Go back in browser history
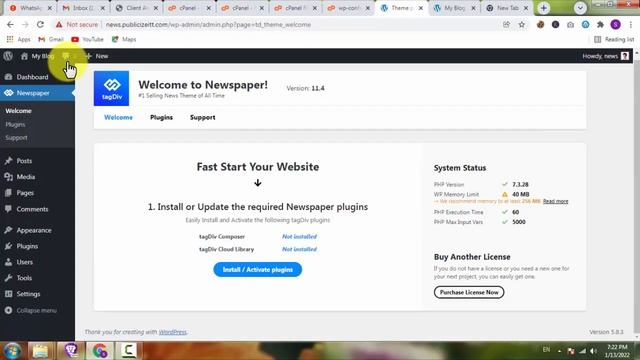The image size is (640, 360). pyautogui.click(x=10, y=24)
